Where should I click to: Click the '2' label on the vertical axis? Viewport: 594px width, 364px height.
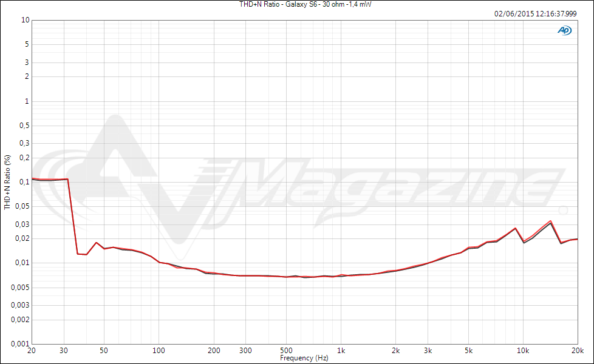(x=27, y=76)
